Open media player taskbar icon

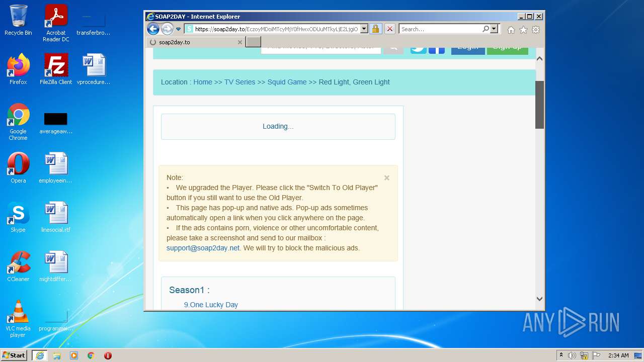coord(74,355)
